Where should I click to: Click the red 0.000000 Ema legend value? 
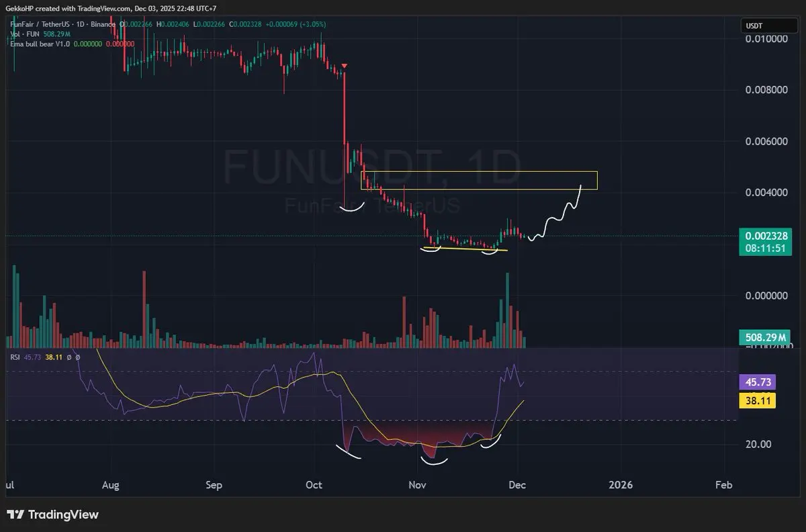tap(120, 44)
